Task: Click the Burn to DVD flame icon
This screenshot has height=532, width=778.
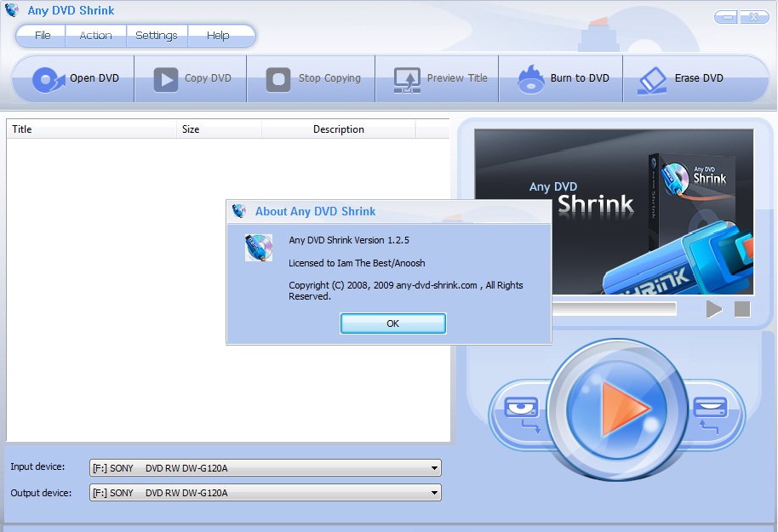Action: click(x=531, y=79)
